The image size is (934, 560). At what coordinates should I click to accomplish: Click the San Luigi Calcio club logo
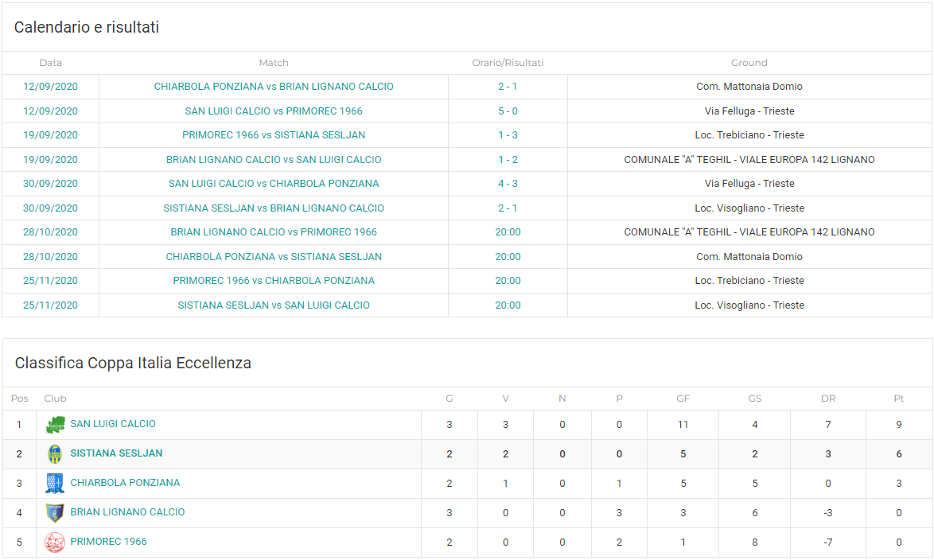(x=55, y=425)
